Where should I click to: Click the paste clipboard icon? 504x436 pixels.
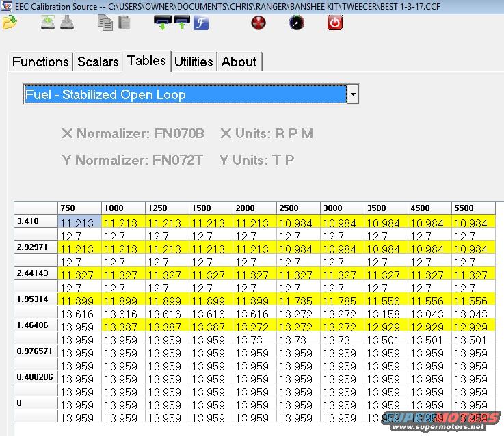(124, 23)
